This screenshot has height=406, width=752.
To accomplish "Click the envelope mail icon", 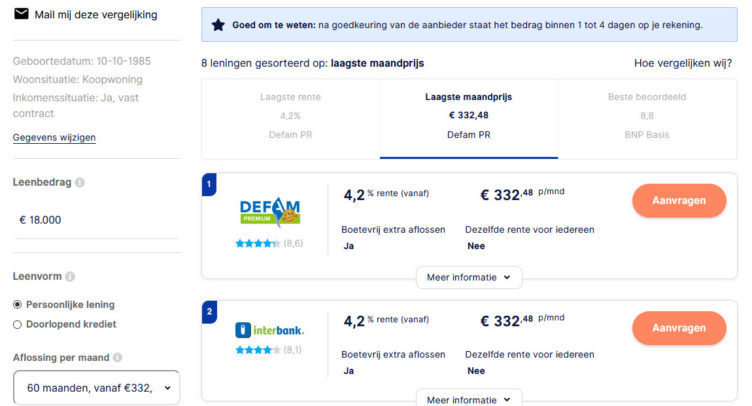I will click(21, 15).
